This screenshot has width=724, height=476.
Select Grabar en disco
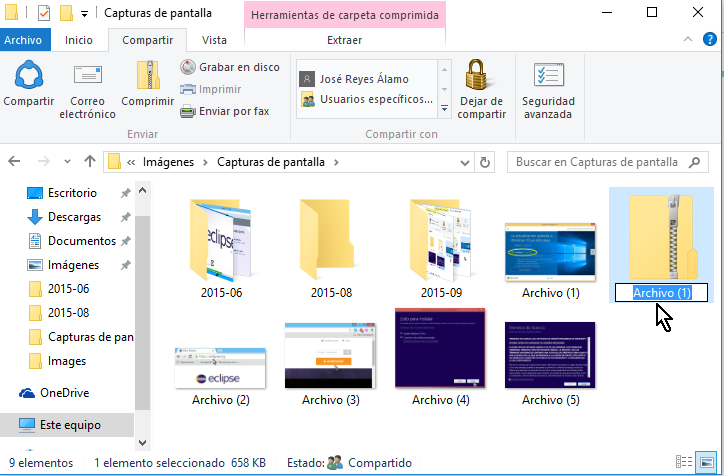(x=229, y=67)
